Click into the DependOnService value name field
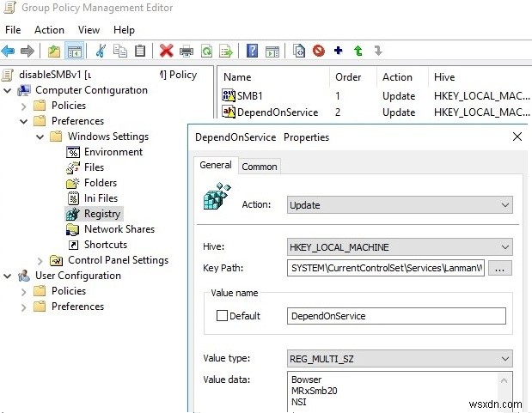The width and height of the screenshot is (532, 413). pos(396,316)
